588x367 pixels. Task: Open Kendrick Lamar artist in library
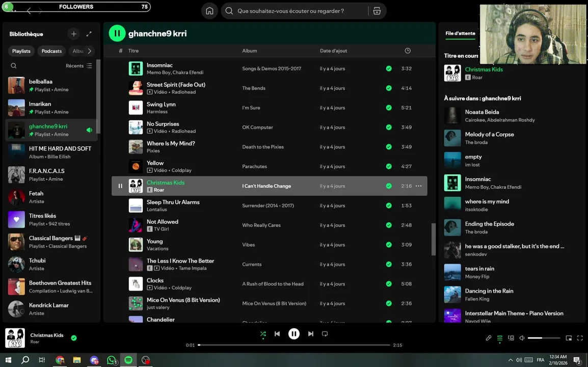click(x=51, y=309)
